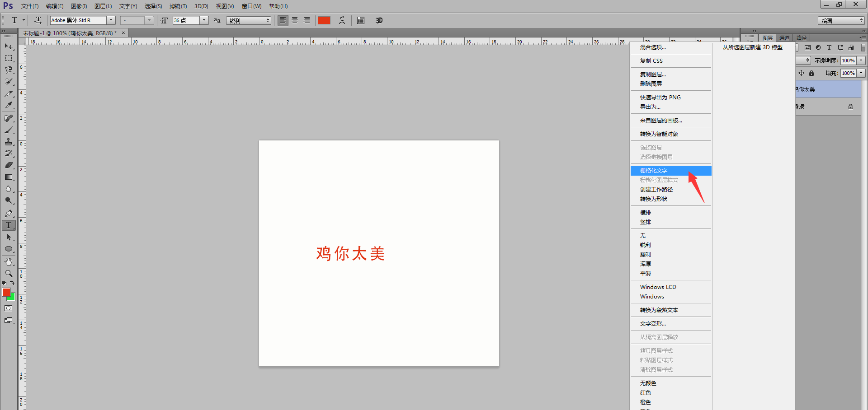Image resolution: width=868 pixels, height=410 pixels.
Task: Open the text color swatch
Action: (x=324, y=20)
